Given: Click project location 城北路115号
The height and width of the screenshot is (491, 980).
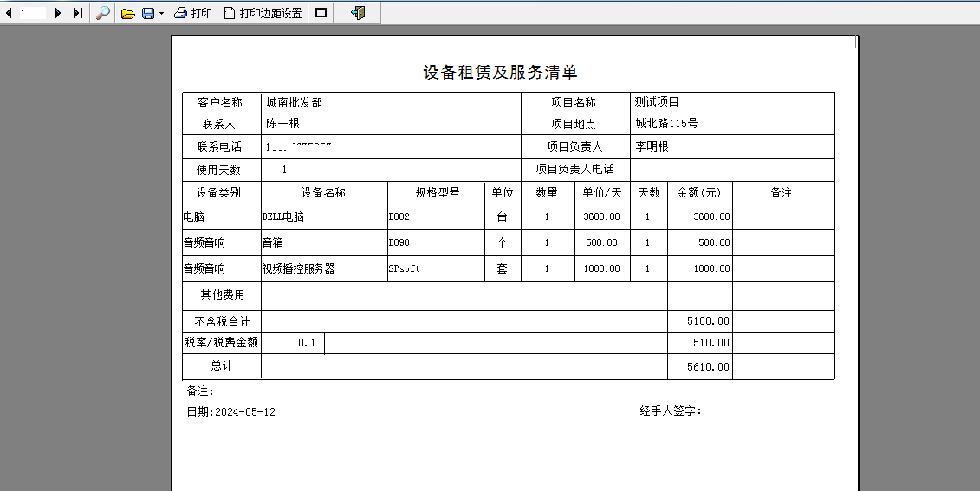Looking at the screenshot, I should tap(666, 124).
